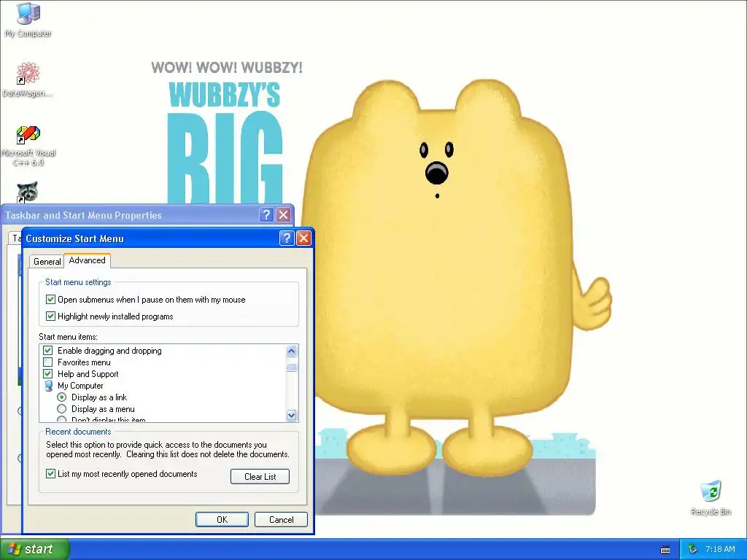The image size is (747, 560).
Task: Close the Taskbar and Start Menu Properties window
Action: [284, 215]
